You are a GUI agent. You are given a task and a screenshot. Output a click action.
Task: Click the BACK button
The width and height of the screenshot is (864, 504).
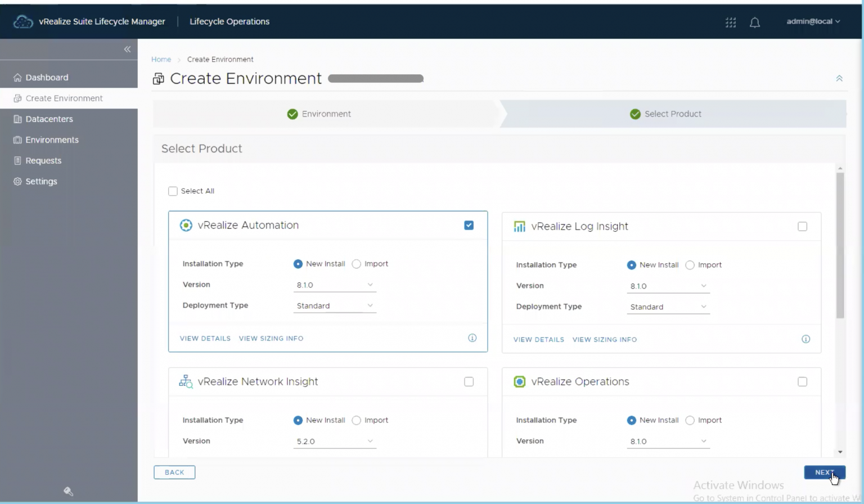pos(174,472)
